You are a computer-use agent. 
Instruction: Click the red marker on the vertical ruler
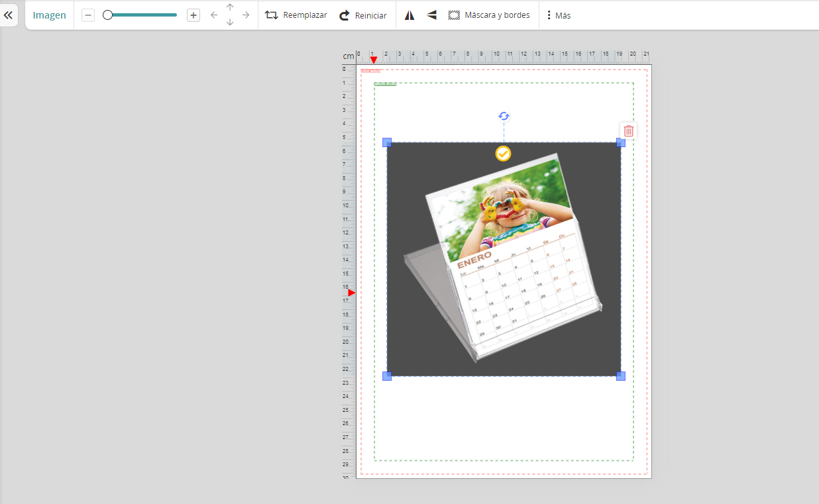point(351,292)
